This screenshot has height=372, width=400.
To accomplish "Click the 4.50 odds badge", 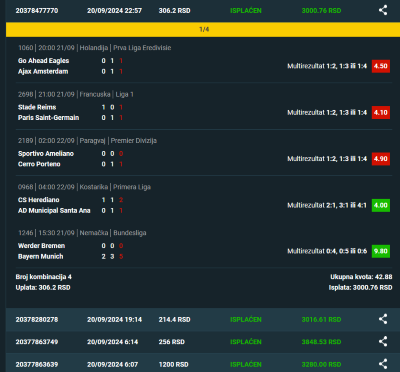I will [x=381, y=66].
